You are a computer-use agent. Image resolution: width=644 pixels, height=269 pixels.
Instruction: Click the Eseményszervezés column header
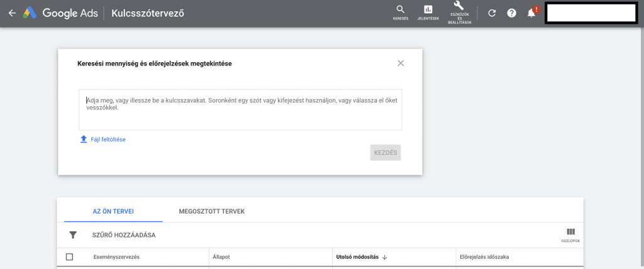[116, 257]
